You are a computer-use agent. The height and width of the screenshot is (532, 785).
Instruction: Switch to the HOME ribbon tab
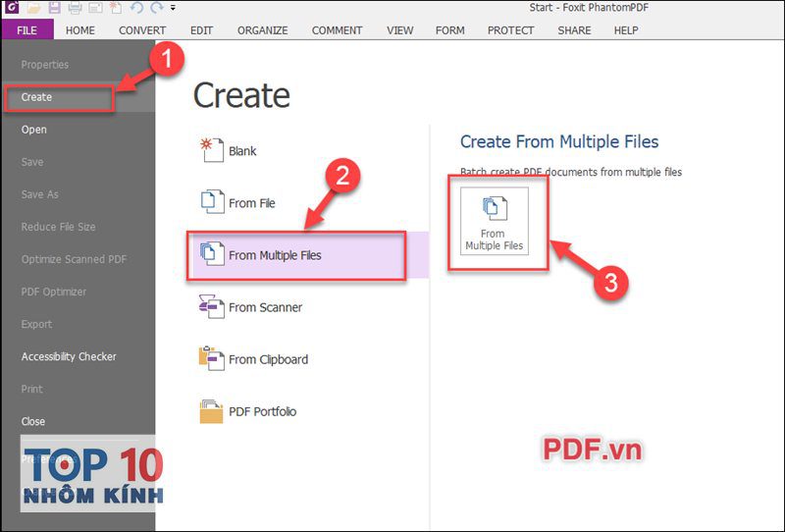point(80,30)
